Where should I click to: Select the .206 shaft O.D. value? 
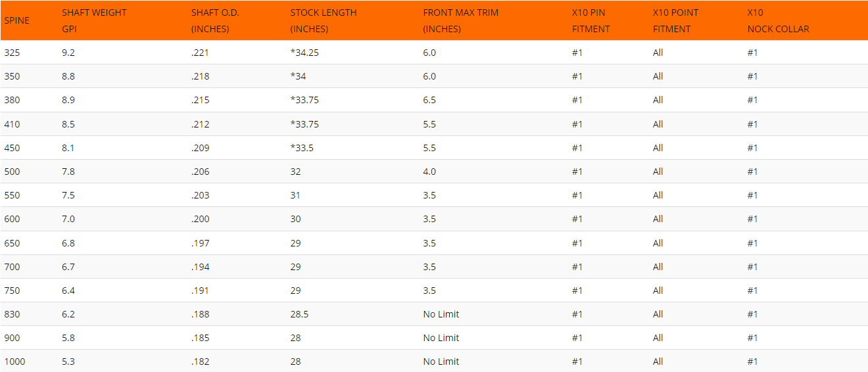click(200, 172)
